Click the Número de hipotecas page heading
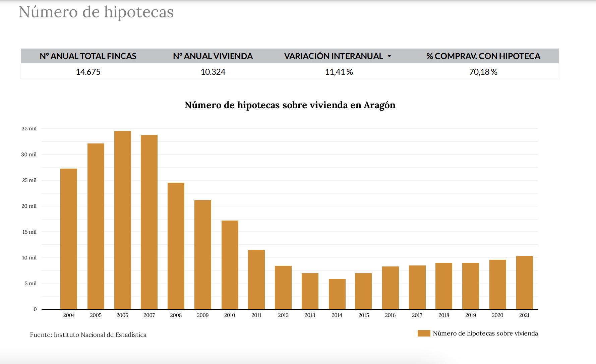596x364 pixels. pos(96,12)
